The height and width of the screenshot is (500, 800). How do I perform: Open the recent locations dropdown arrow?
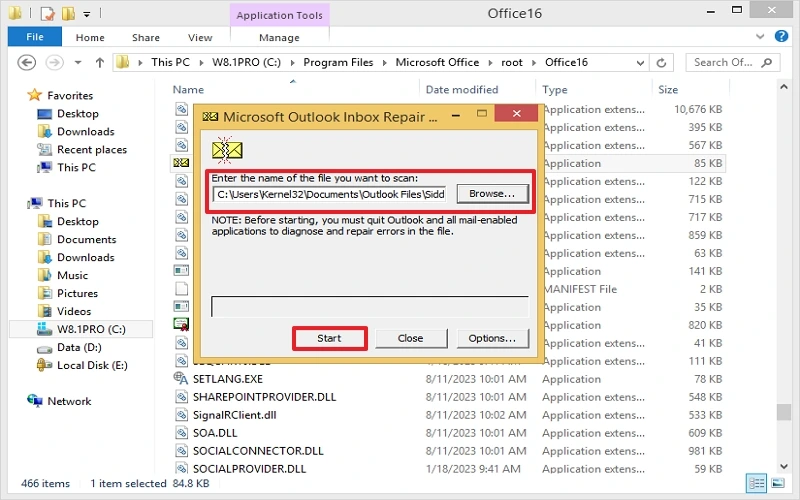[78, 62]
